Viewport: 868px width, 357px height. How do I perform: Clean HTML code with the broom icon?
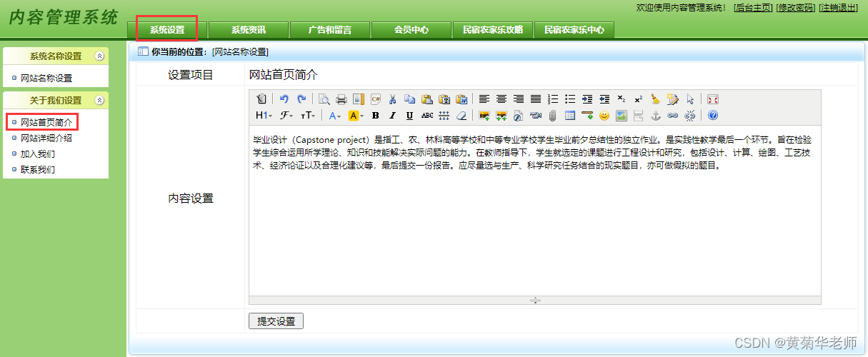pyautogui.click(x=655, y=99)
